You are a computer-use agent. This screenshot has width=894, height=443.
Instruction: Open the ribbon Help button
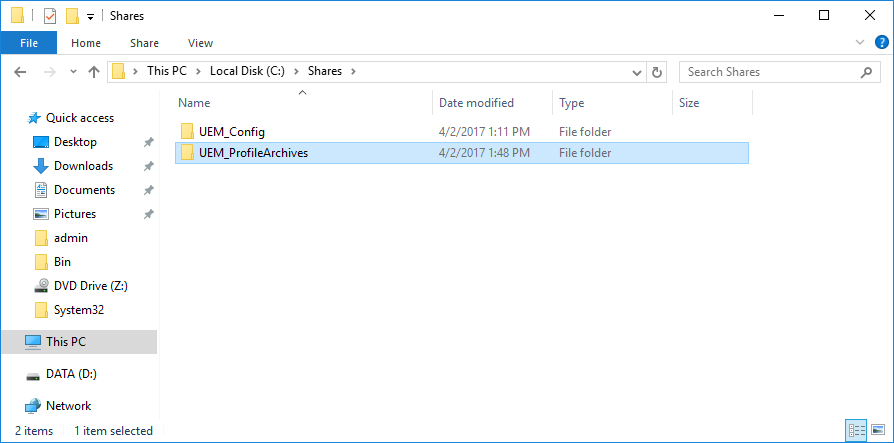[879, 43]
